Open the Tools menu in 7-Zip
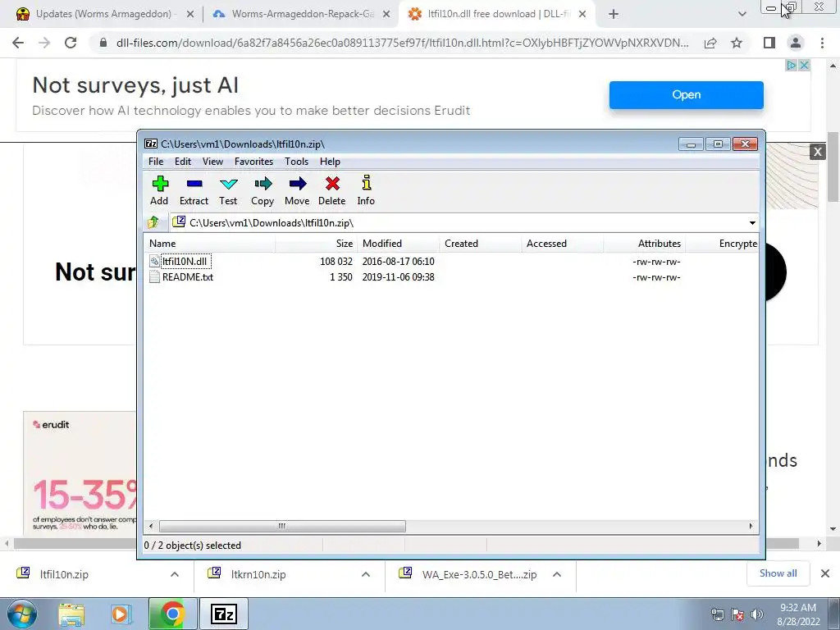 [x=296, y=162]
